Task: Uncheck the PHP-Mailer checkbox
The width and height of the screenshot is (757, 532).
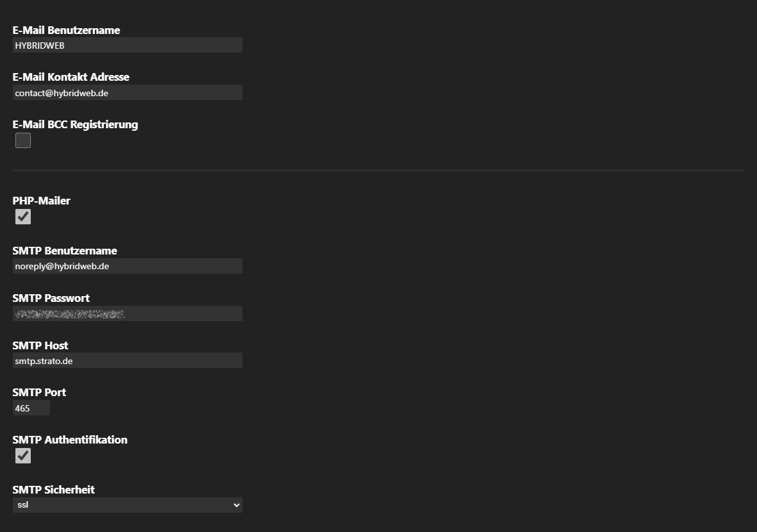Action: coord(23,217)
